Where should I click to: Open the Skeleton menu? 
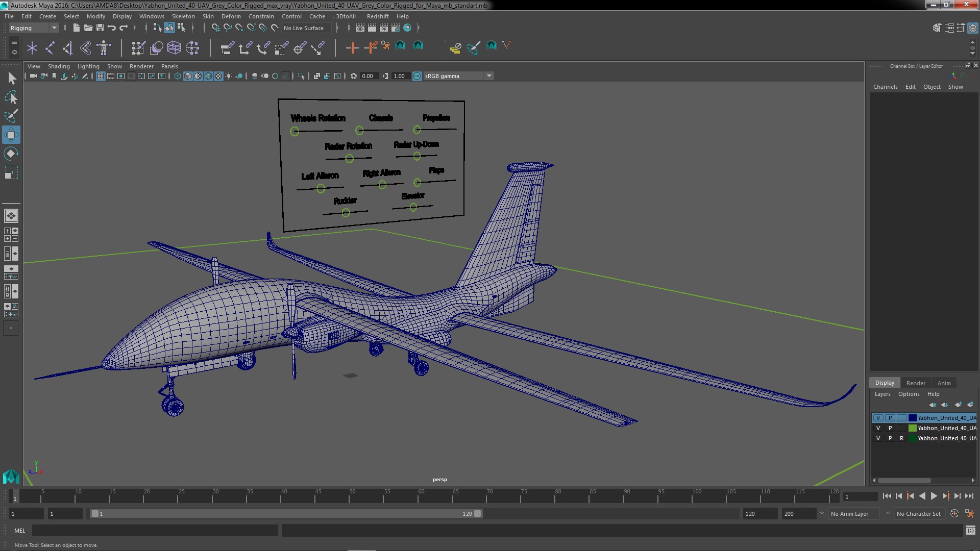click(183, 16)
